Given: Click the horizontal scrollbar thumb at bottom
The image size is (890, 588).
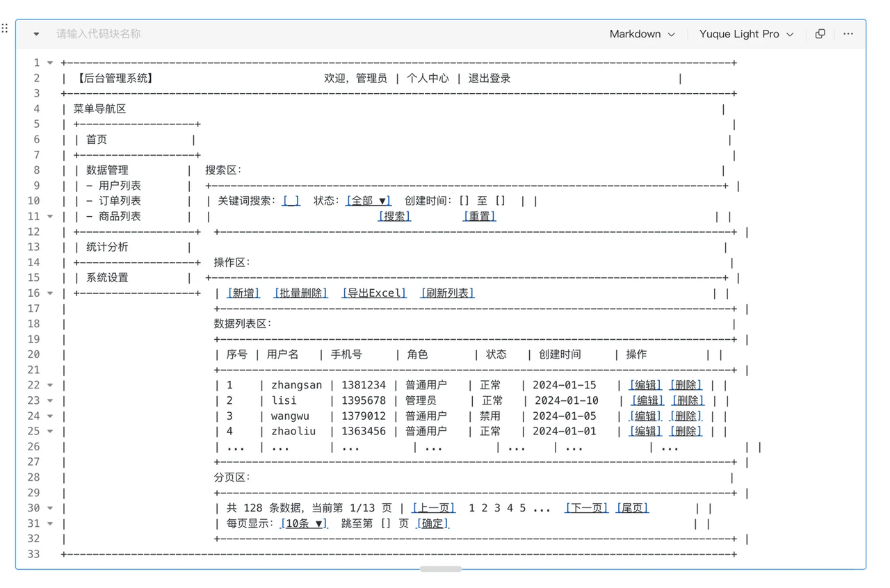Looking at the screenshot, I should point(441,569).
